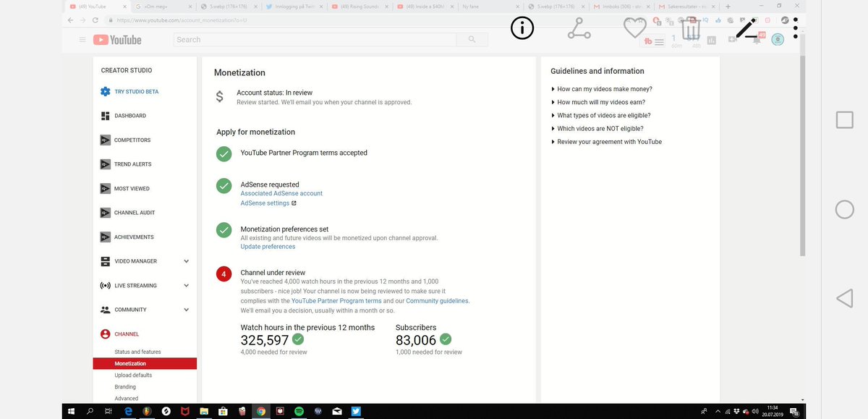This screenshot has width=868, height=419.
Task: Expand 'Review your agreement with YouTube'
Action: click(x=606, y=142)
